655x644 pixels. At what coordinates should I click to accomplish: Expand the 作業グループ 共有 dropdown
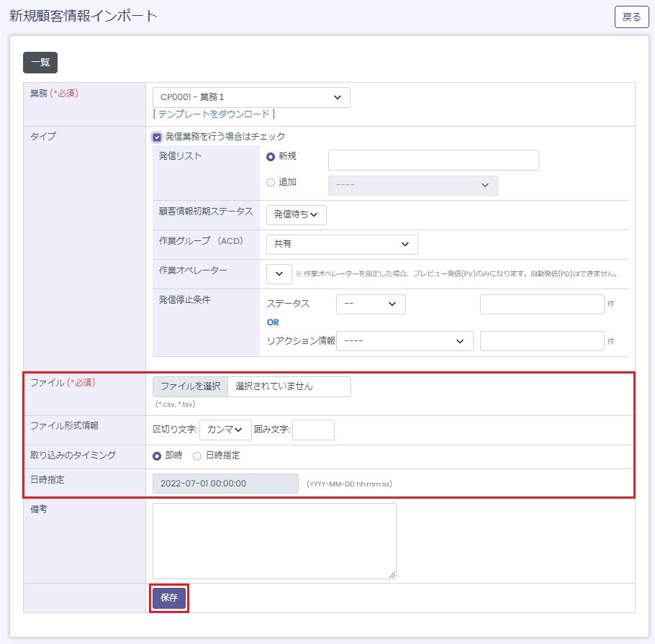tap(341, 244)
